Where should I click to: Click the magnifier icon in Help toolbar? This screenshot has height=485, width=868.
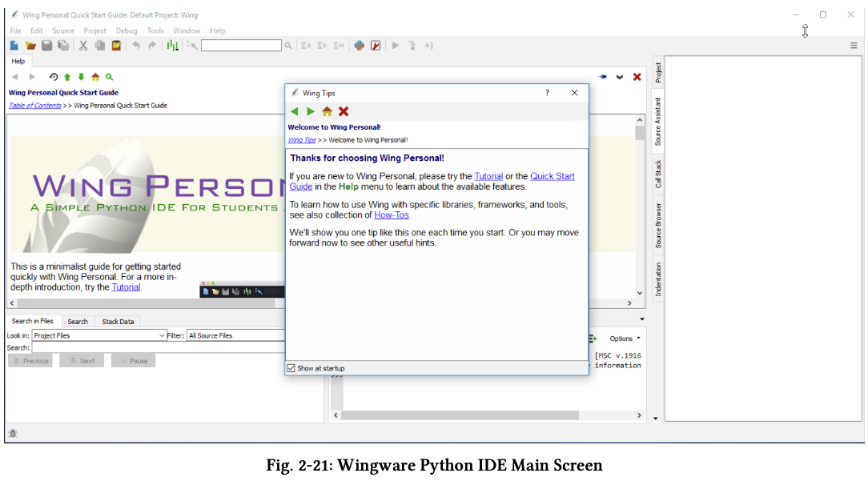point(110,77)
